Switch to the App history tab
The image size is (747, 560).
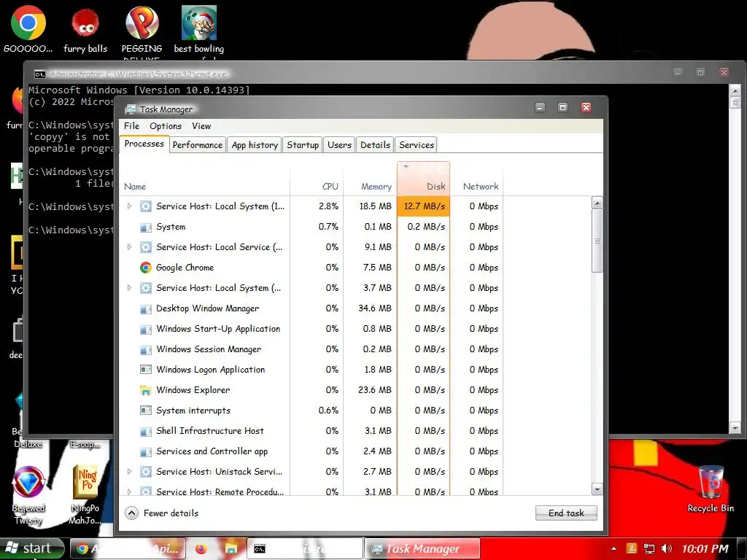tap(255, 145)
